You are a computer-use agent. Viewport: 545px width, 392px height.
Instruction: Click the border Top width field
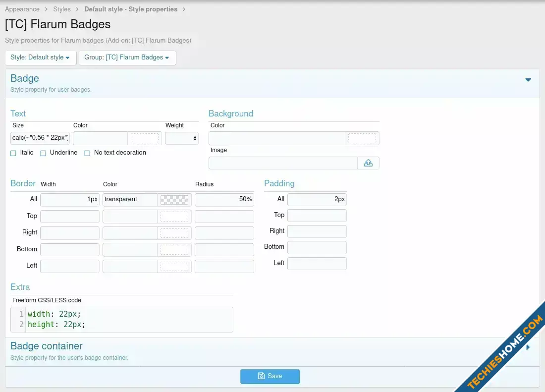pyautogui.click(x=70, y=216)
